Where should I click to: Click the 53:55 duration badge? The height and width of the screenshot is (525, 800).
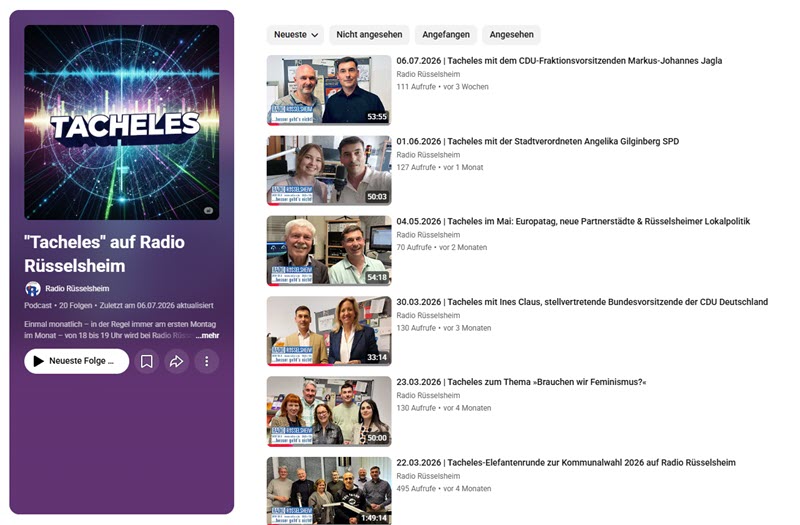pos(377,117)
